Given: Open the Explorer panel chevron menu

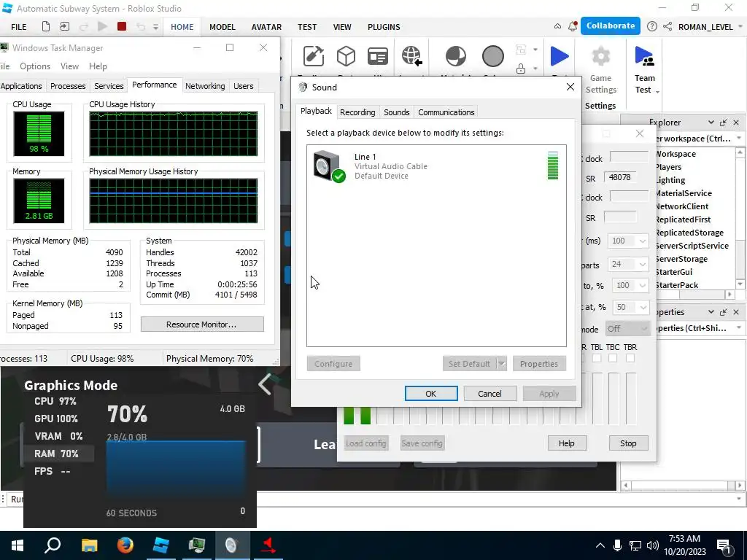Looking at the screenshot, I should click(711, 122).
